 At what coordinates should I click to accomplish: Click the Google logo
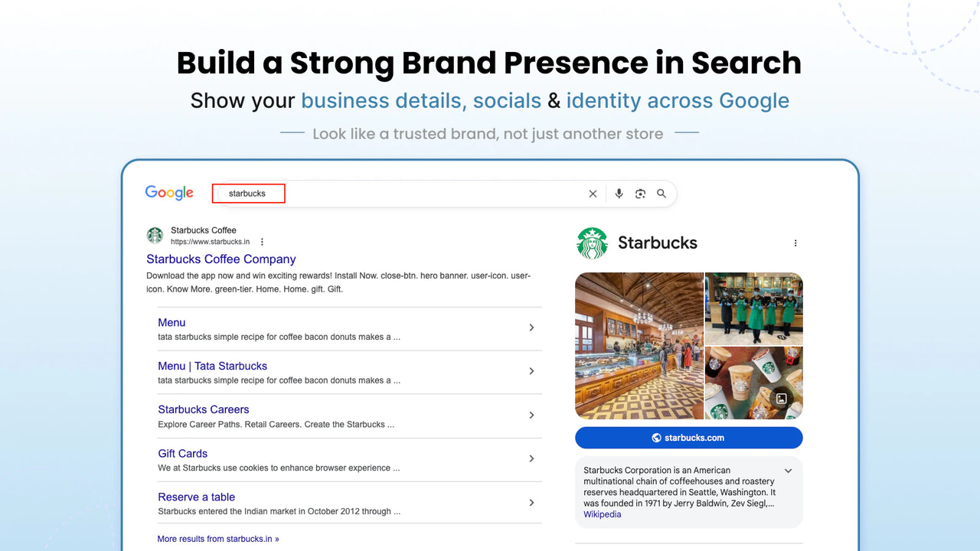pos(169,193)
